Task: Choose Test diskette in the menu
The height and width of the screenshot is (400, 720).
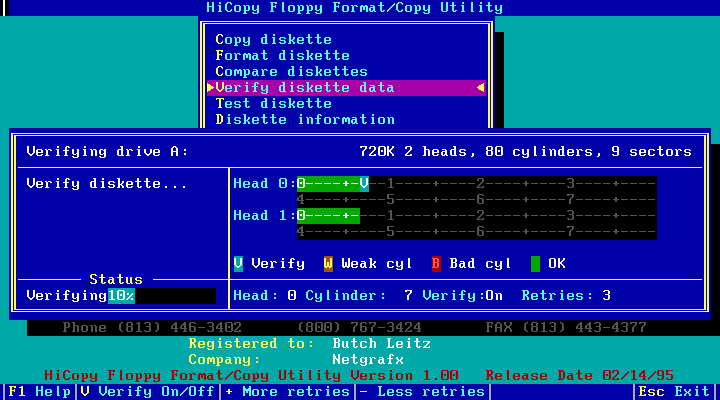Action: 273,104
